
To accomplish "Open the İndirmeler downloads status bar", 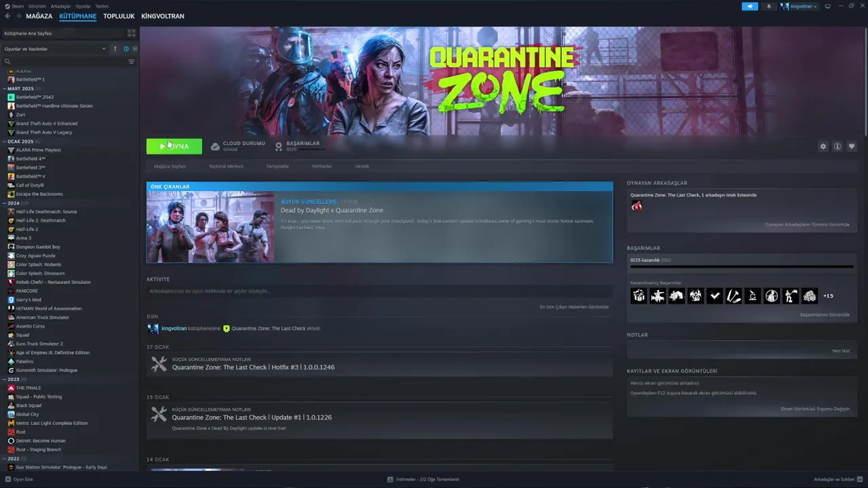I will (x=424, y=479).
